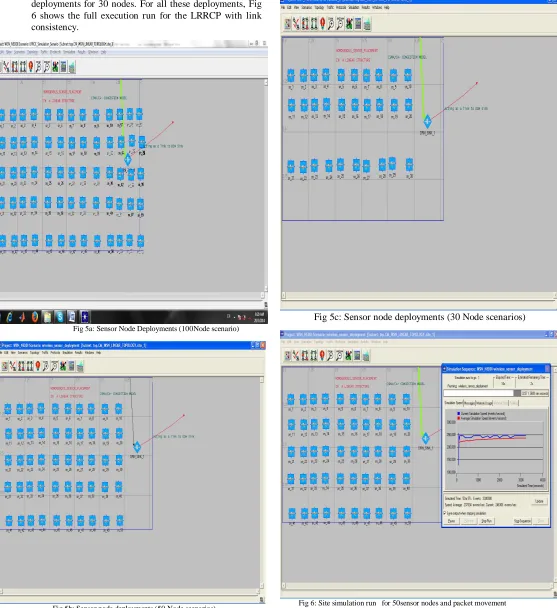Open Help menu in Fig 5b window
Viewport: 557px width, 608px height.
[99, 353]
